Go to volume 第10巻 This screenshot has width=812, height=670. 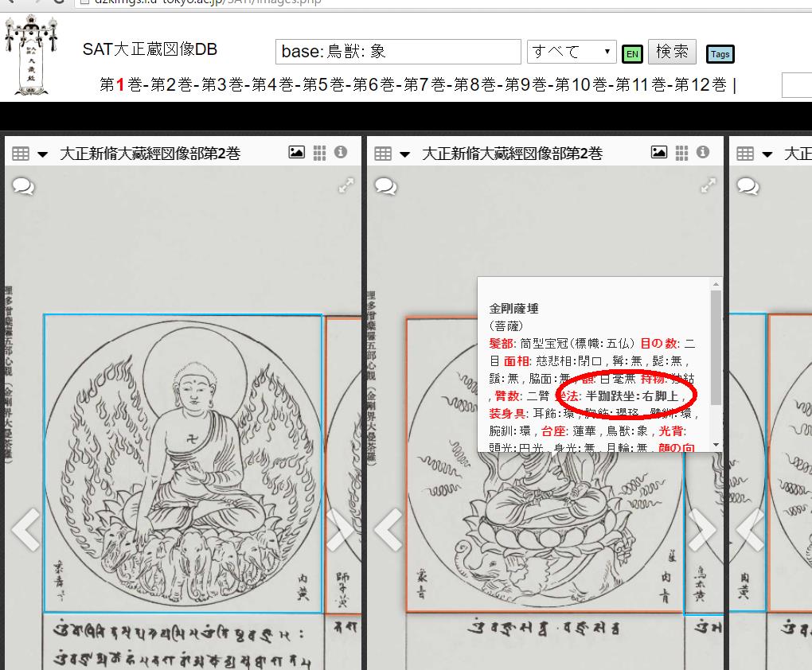point(581,84)
